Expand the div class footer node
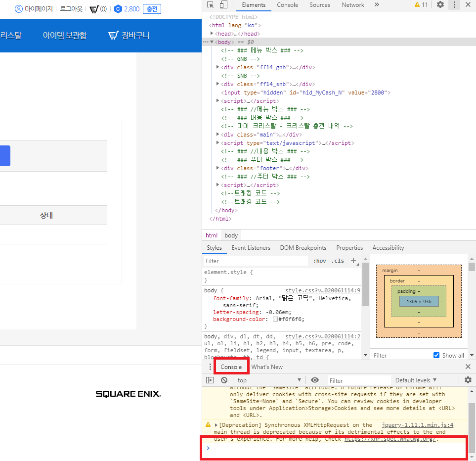This screenshot has width=476, height=461. click(217, 168)
